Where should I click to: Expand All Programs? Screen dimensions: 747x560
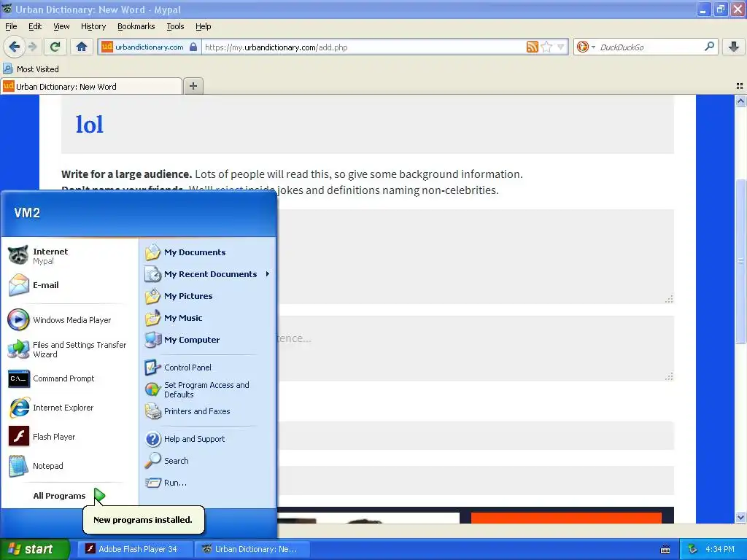tap(69, 496)
